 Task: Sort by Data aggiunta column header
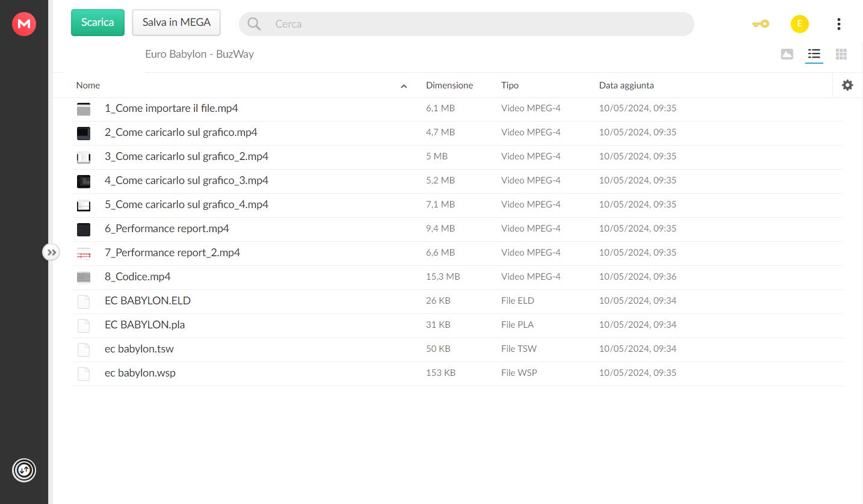click(x=626, y=85)
